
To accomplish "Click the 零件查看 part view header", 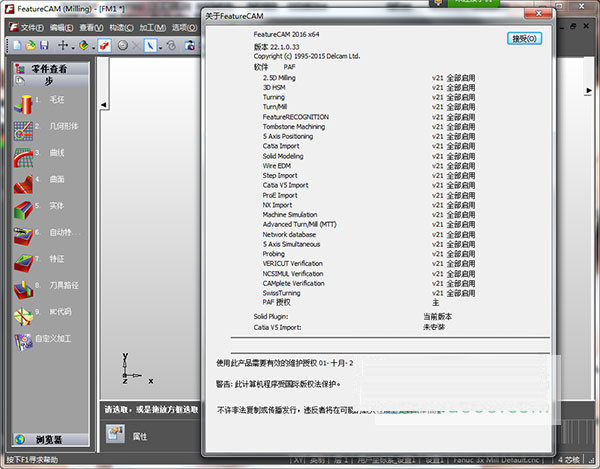I will (x=51, y=69).
